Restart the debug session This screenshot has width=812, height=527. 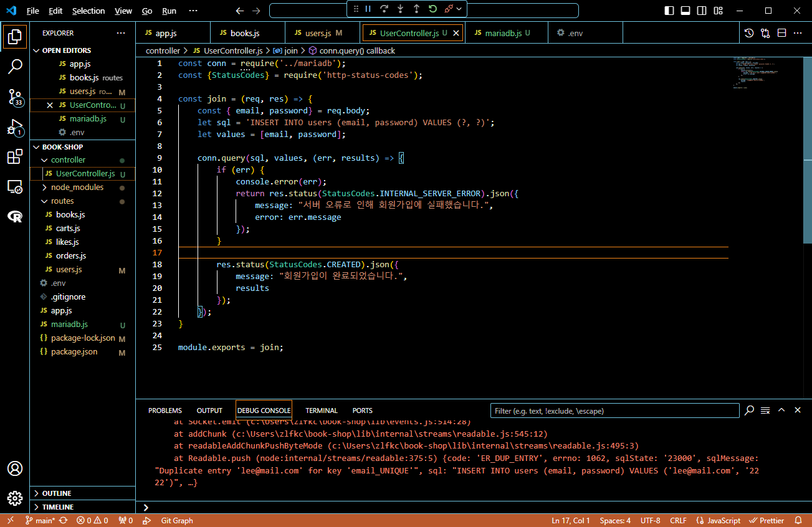tap(433, 9)
